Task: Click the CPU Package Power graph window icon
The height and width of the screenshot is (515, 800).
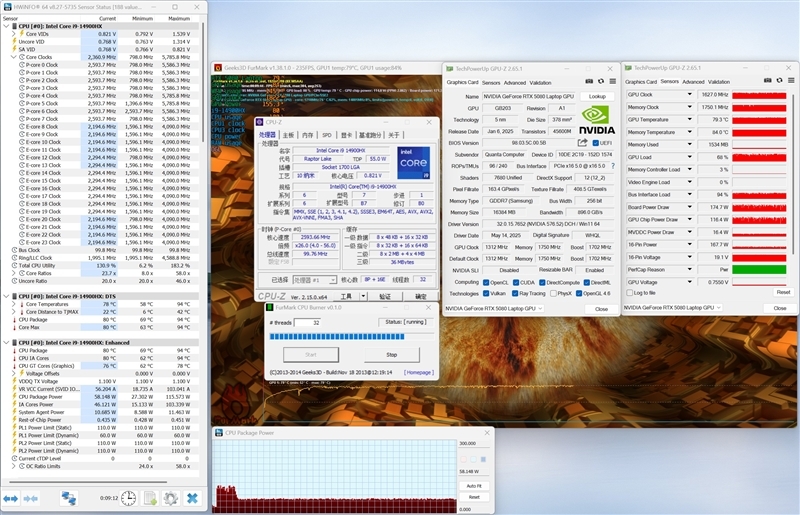Action: 219,432
